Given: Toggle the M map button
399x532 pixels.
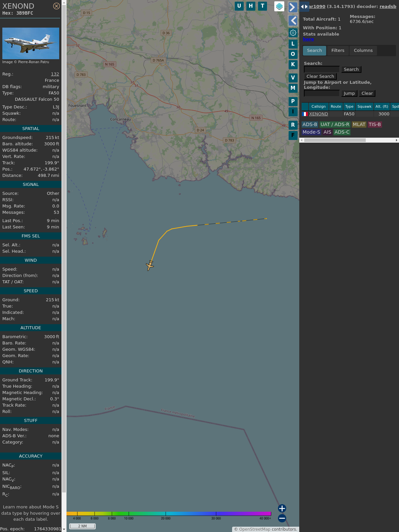Looking at the screenshot, I should [x=293, y=88].
